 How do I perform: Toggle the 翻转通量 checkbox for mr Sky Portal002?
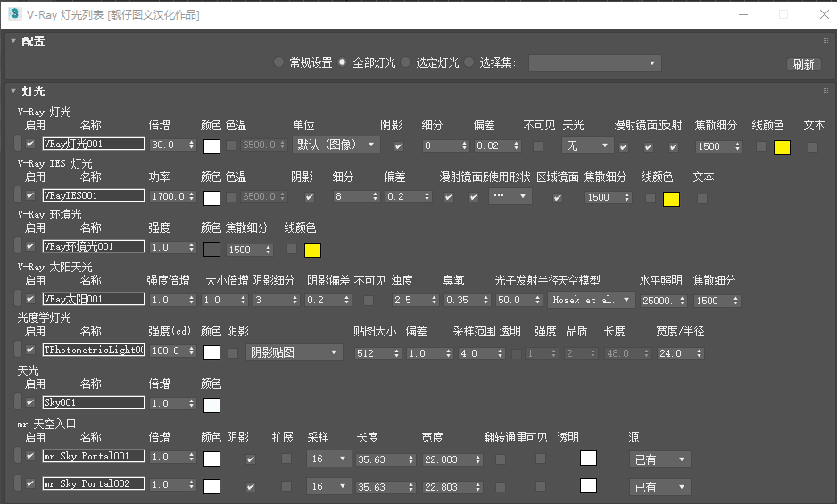click(x=501, y=486)
